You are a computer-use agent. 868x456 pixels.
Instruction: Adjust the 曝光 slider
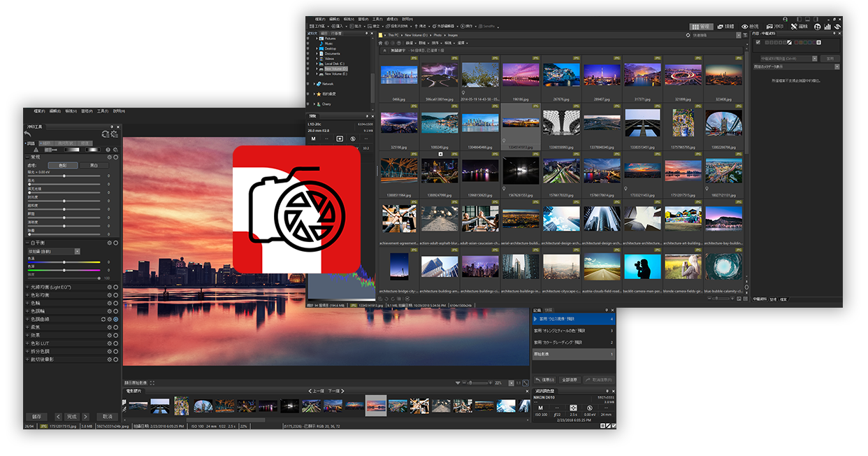pos(64,175)
